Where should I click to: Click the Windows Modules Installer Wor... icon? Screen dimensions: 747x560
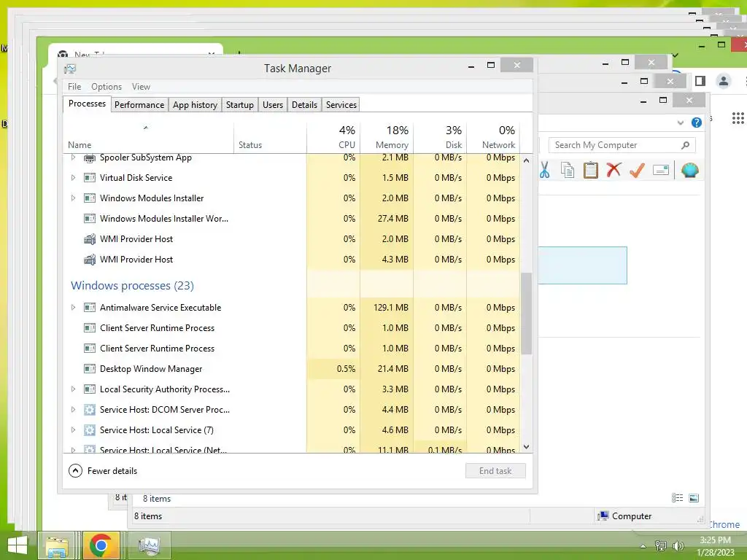tap(90, 219)
